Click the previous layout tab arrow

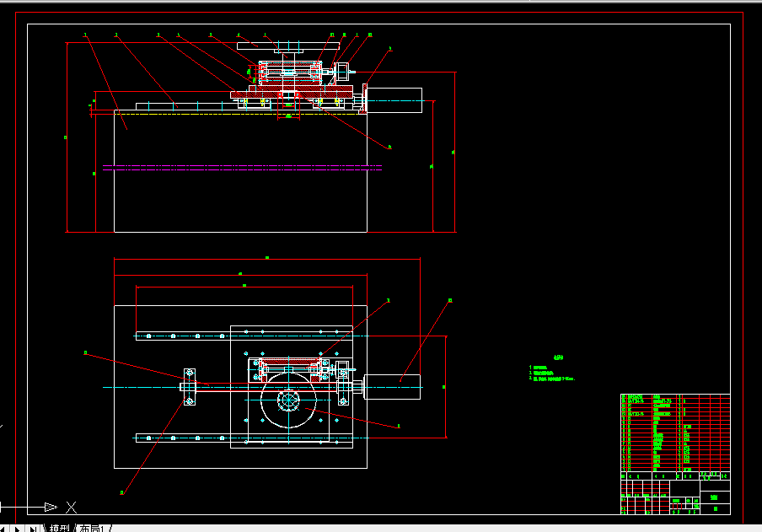coord(3,529)
